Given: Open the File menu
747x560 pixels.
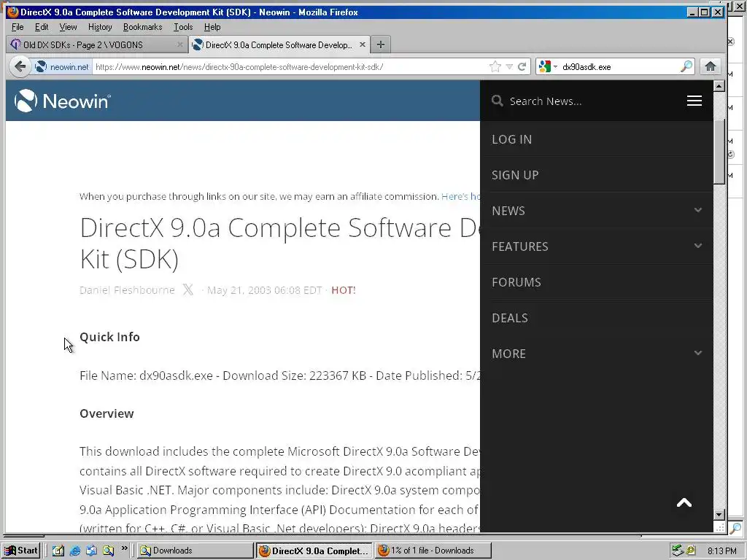Looking at the screenshot, I should tap(18, 27).
